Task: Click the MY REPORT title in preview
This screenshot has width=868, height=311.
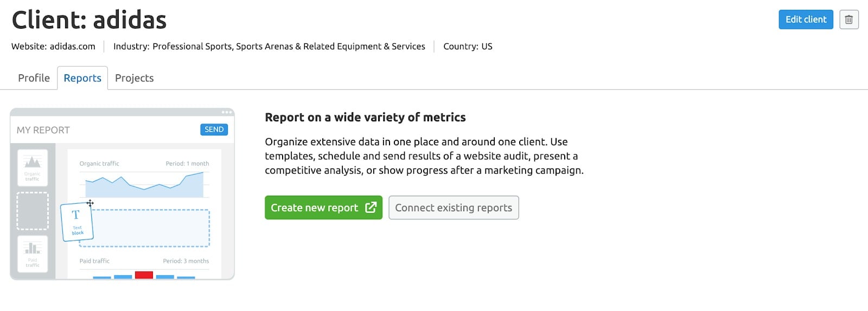Action: [43, 130]
